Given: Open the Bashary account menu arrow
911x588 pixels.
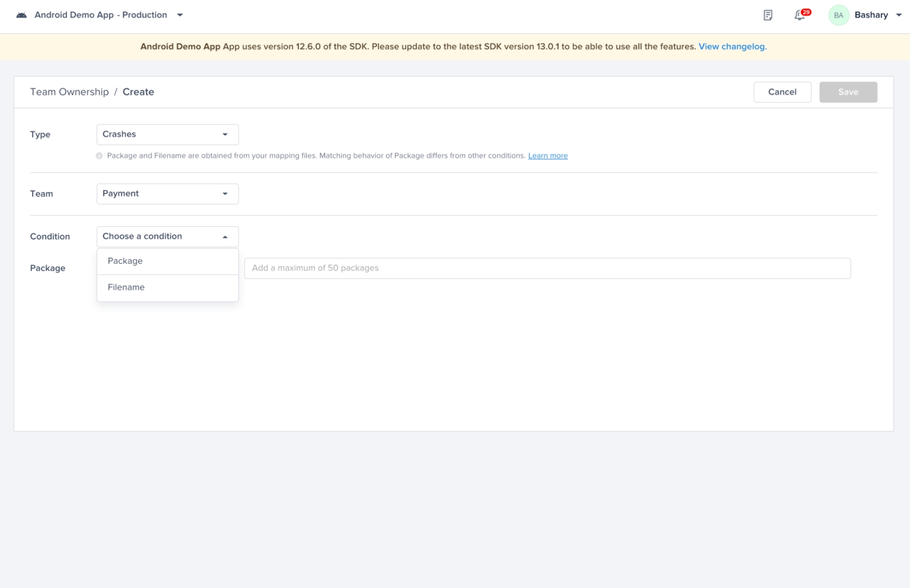Looking at the screenshot, I should pyautogui.click(x=899, y=15).
